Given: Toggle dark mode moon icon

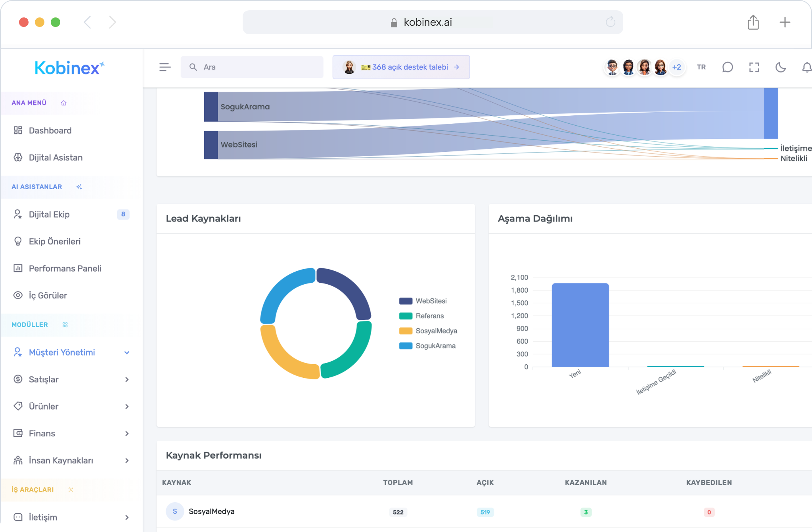Looking at the screenshot, I should pos(781,67).
